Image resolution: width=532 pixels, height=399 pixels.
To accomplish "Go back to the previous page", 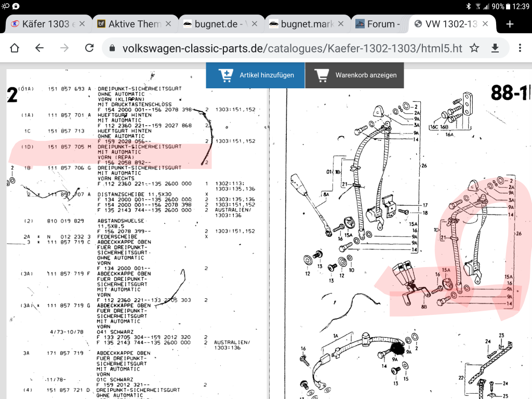I will pos(39,48).
